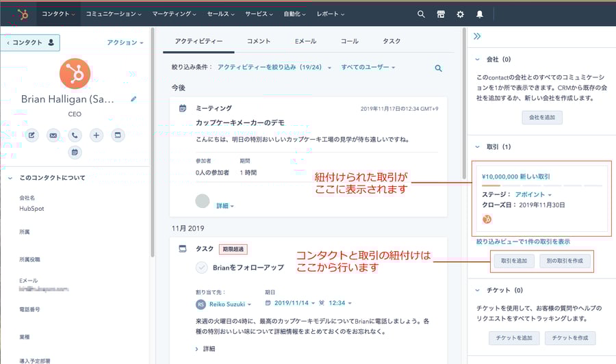Open the 自動化 navigation menu
Image resolution: width=616 pixels, height=364 pixels.
coord(294,14)
